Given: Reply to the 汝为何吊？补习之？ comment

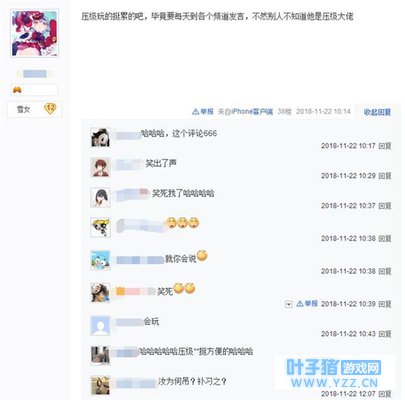Looking at the screenshot, I should point(385,394).
